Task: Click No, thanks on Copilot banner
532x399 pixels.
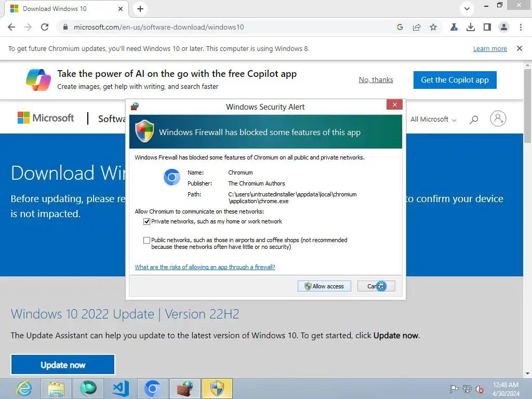Action: (x=376, y=79)
